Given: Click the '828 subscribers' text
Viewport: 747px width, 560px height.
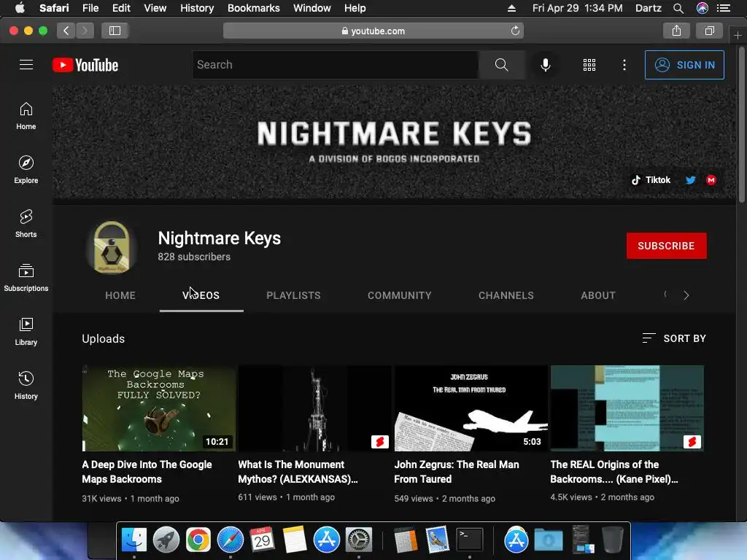Looking at the screenshot, I should (x=194, y=257).
